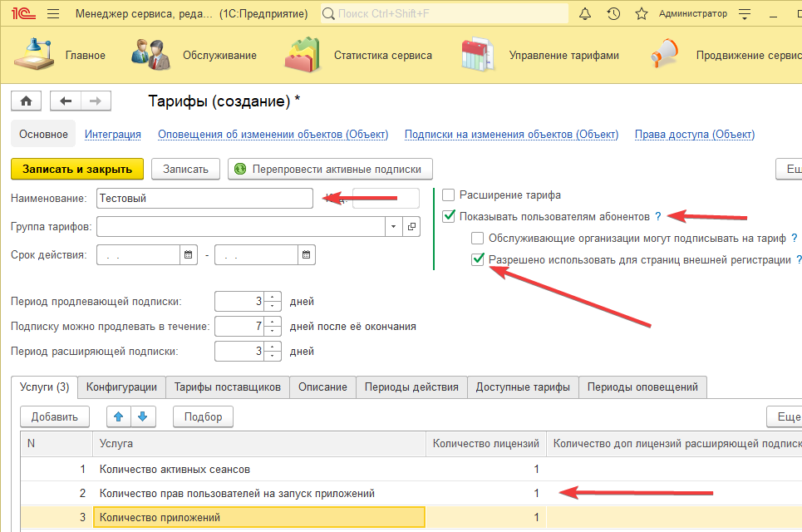Enable the Расширение тарифа checkbox

[449, 195]
